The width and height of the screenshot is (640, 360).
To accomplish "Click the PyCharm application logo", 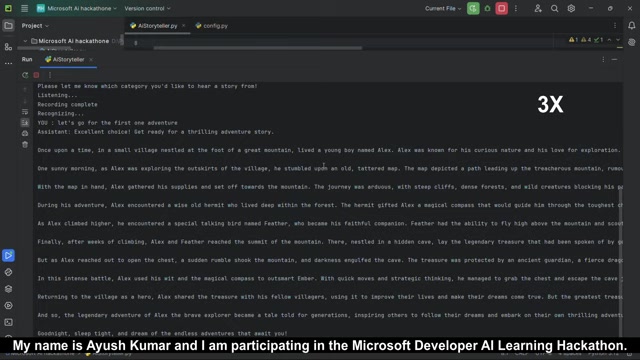I will (8, 8).
